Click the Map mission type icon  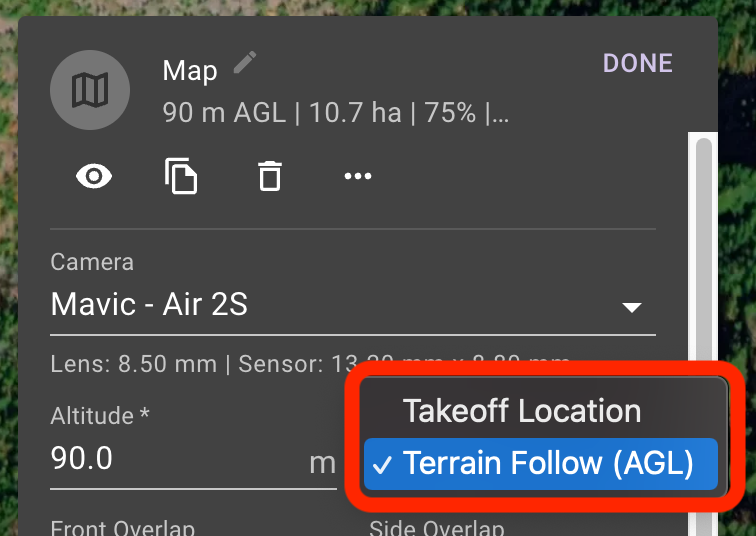click(x=90, y=90)
